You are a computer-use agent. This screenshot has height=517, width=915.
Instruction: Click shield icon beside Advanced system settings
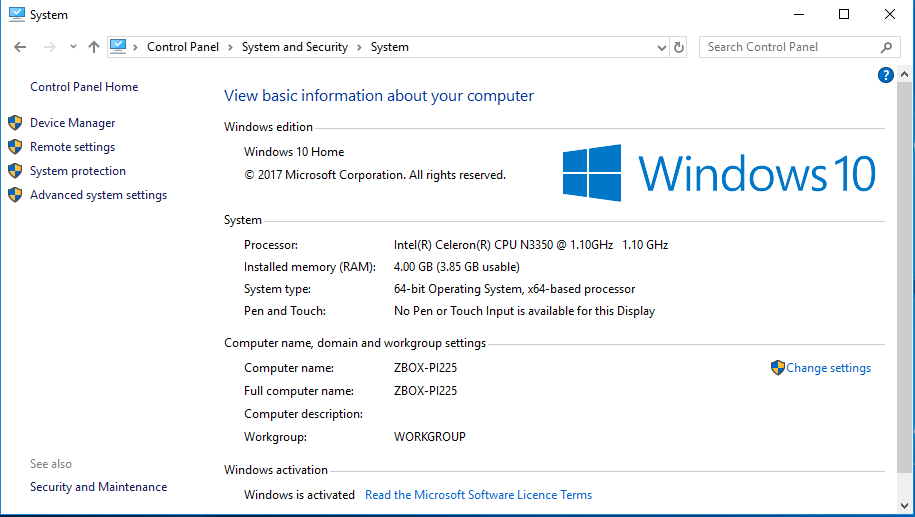(15, 194)
